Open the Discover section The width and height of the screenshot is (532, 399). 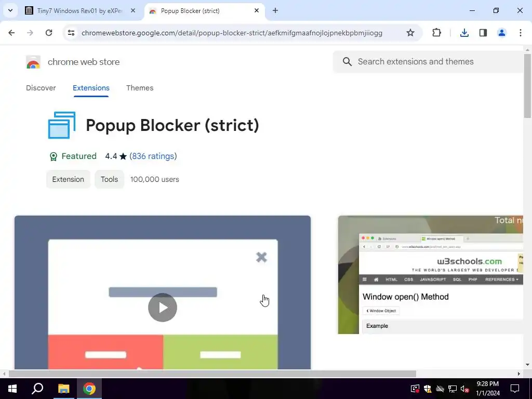(x=41, y=88)
